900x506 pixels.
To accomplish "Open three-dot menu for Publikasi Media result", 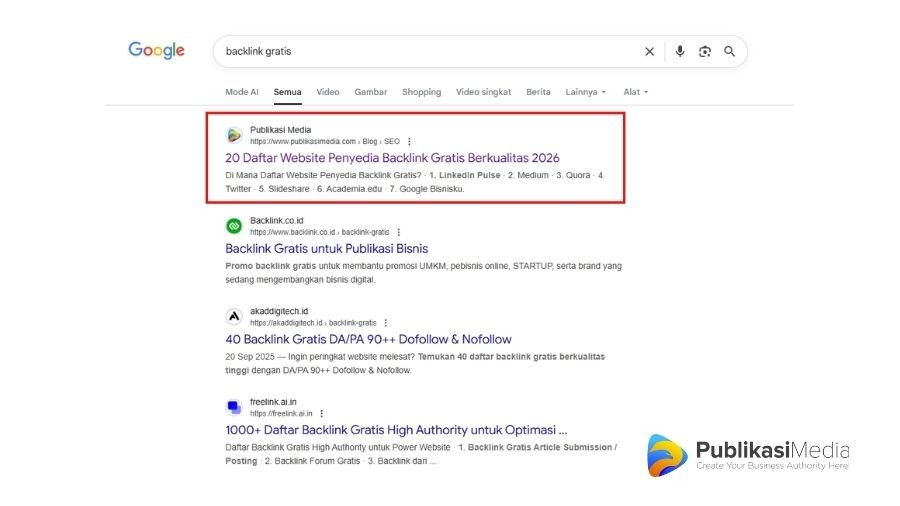I will click(x=409, y=142).
